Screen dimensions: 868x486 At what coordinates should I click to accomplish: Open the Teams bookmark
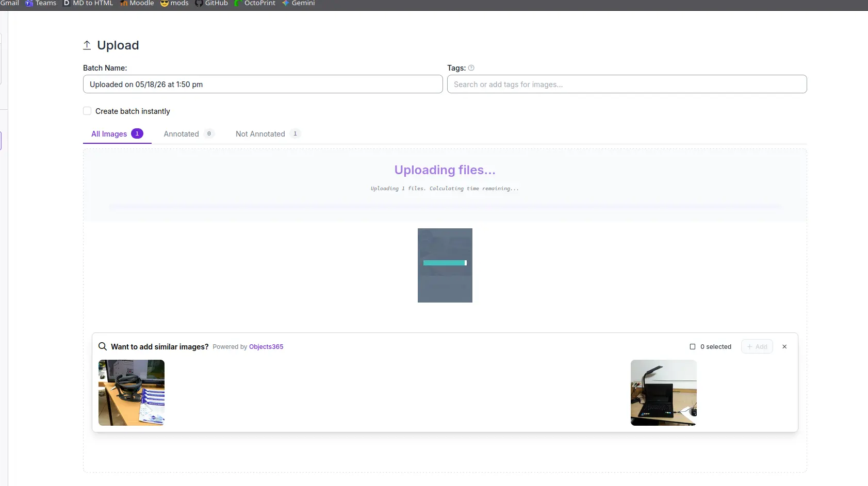[41, 3]
